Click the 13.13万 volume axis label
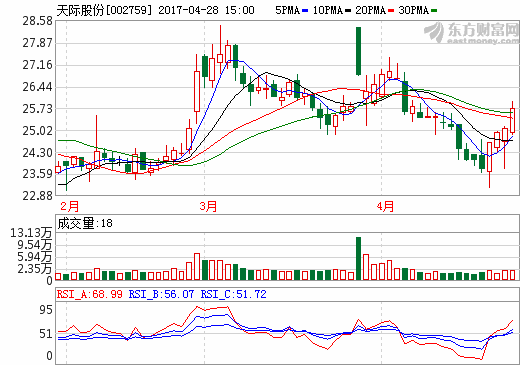The width and height of the screenshot is (520, 365). (31, 233)
